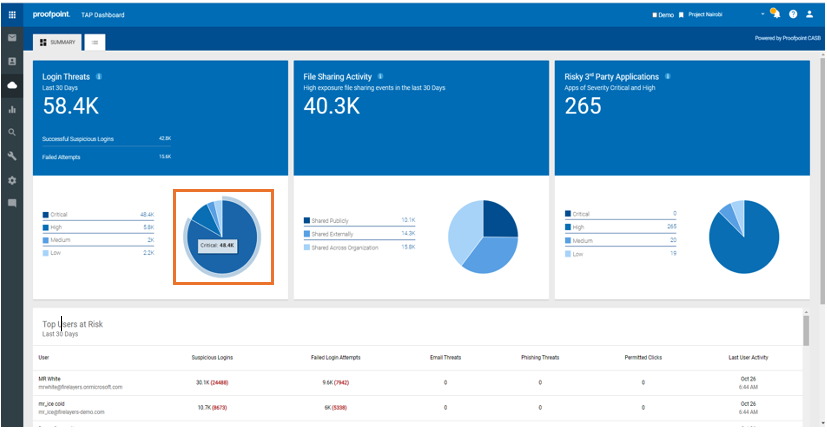The image size is (827, 436).
Task: Click the Risky 3rd Party Applications info icon
Action: click(x=668, y=76)
